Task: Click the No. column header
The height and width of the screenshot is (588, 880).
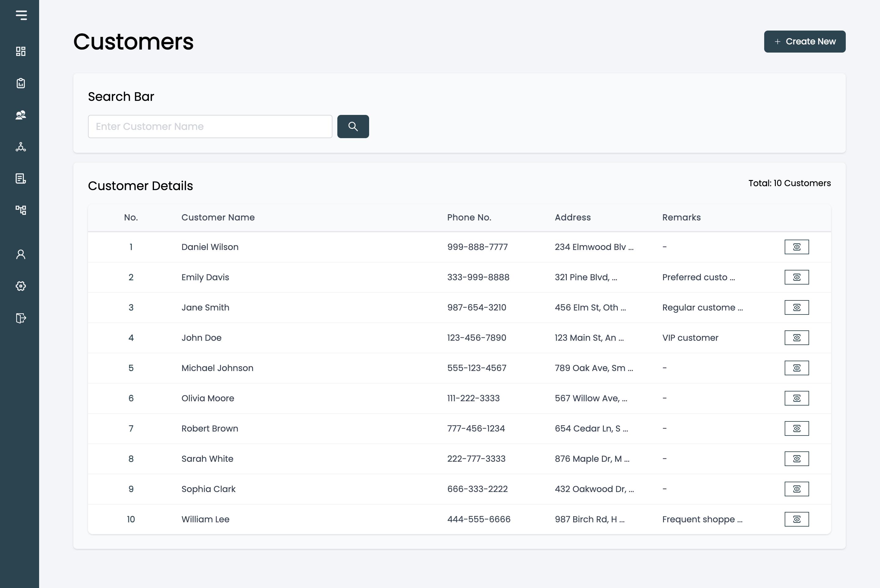Action: [131, 218]
